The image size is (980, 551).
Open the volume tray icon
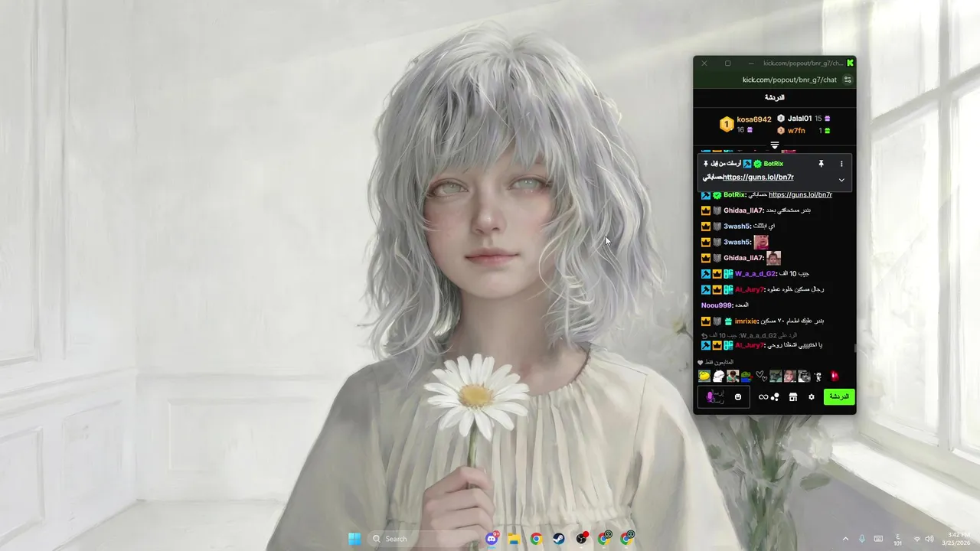(929, 539)
